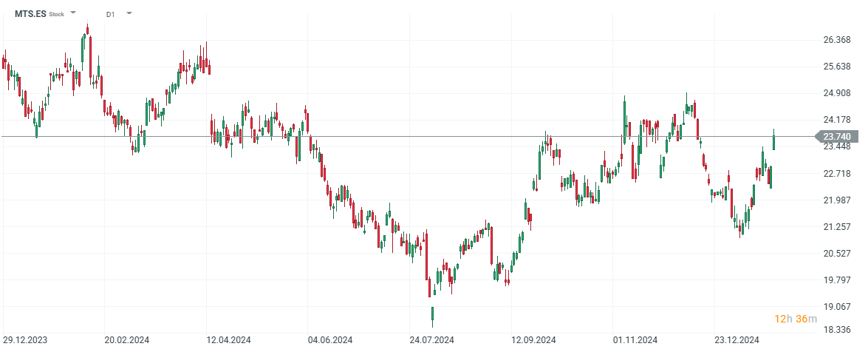Viewport: 868px width, 352px height.
Task: Open the MTS.ES symbol dropdown arrow
Action: [x=73, y=13]
